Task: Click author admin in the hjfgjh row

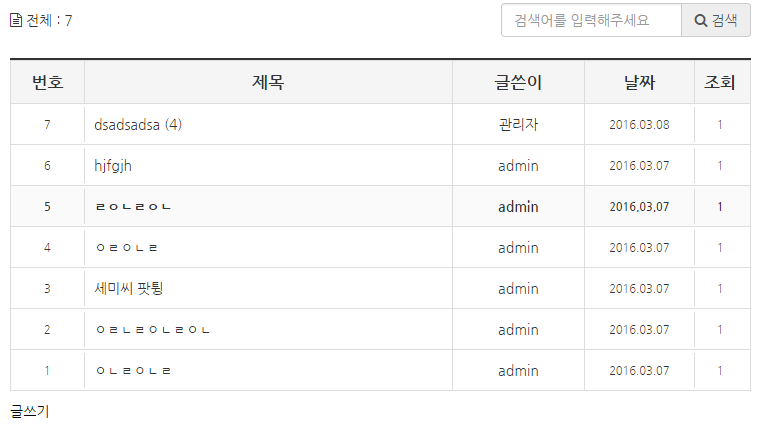Action: [x=518, y=166]
